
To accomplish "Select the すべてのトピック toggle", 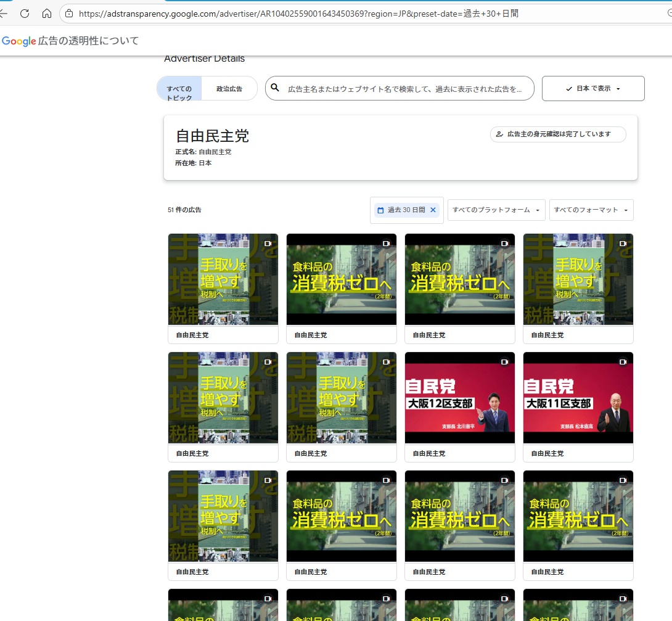I will 179,89.
